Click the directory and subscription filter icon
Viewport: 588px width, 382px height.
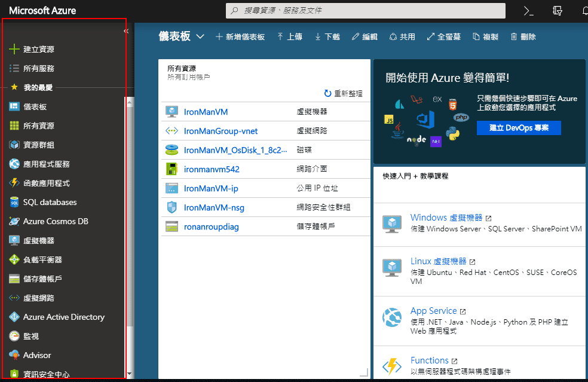coord(558,11)
